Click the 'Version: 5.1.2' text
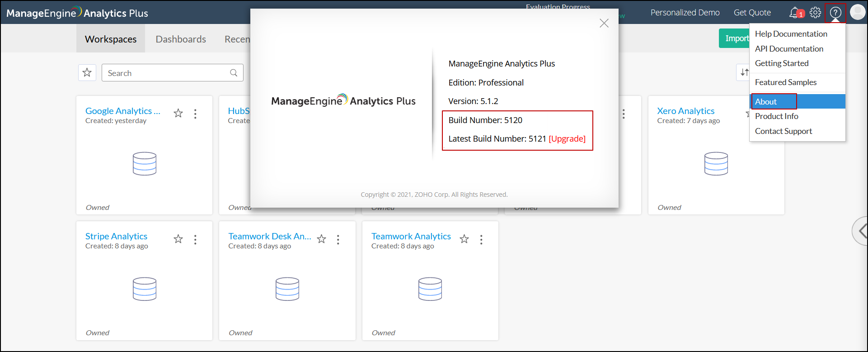 pyautogui.click(x=473, y=101)
